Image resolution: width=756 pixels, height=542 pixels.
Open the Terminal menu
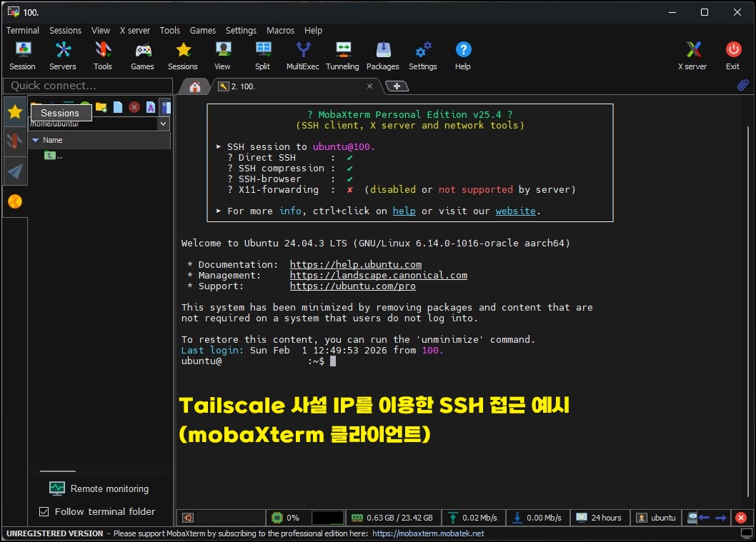click(23, 31)
